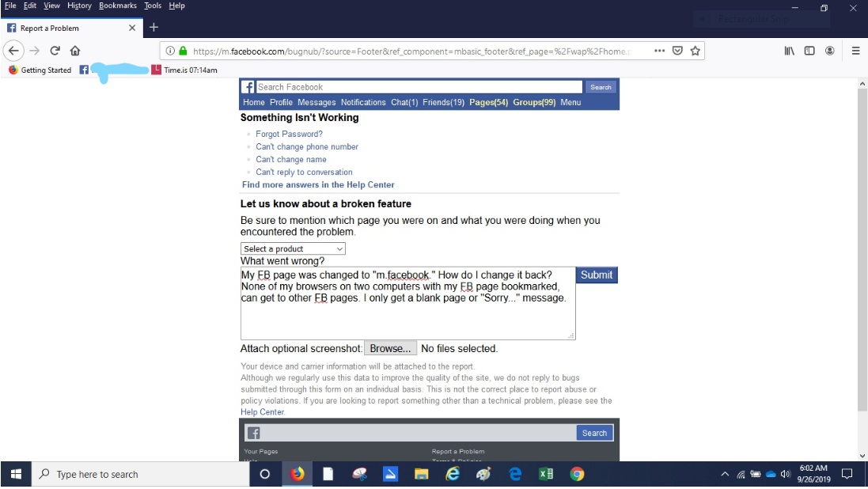Image resolution: width=868 pixels, height=489 pixels.
Task: Open Messages in Facebook nav bar
Action: coord(316,102)
